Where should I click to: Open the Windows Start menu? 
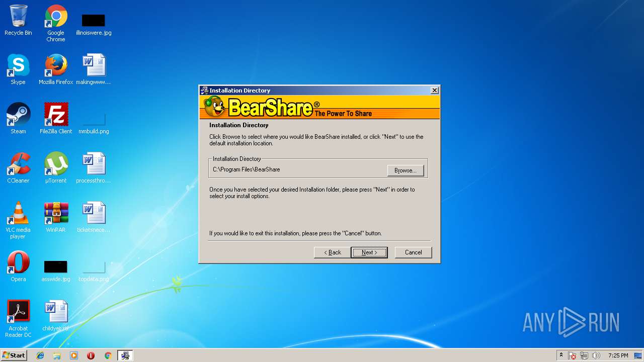14,355
